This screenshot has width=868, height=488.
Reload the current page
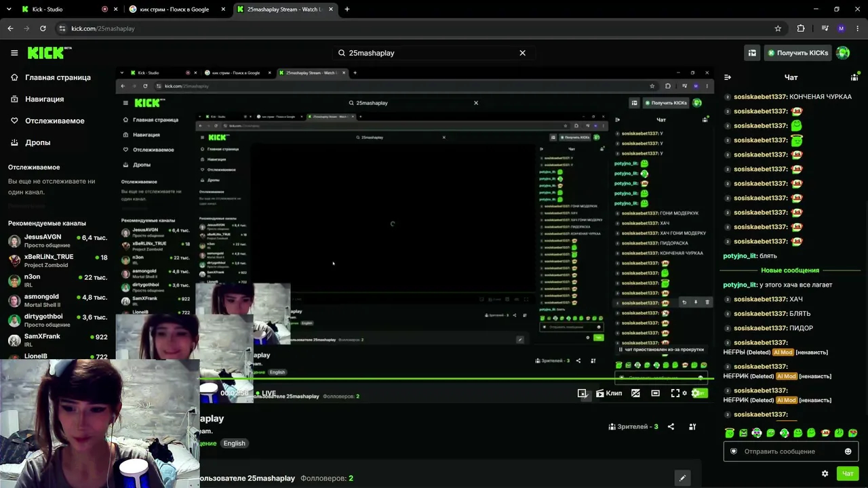tap(43, 28)
